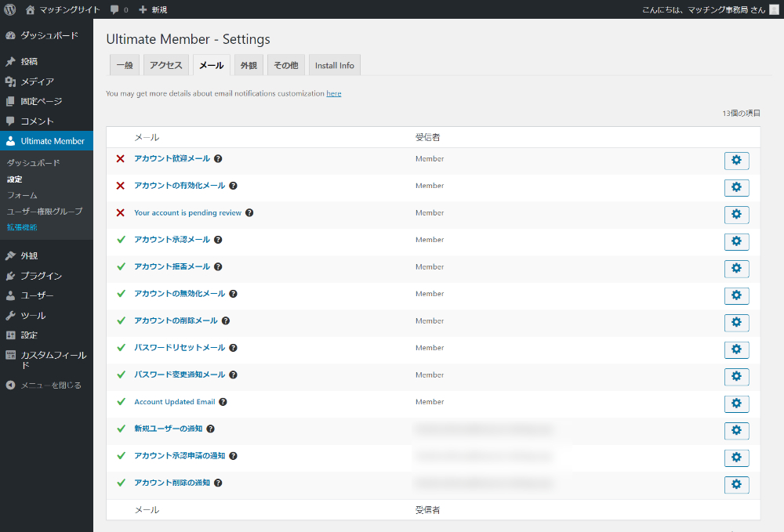
Task: Open the パスワード変更通知メール email link
Action: point(180,375)
